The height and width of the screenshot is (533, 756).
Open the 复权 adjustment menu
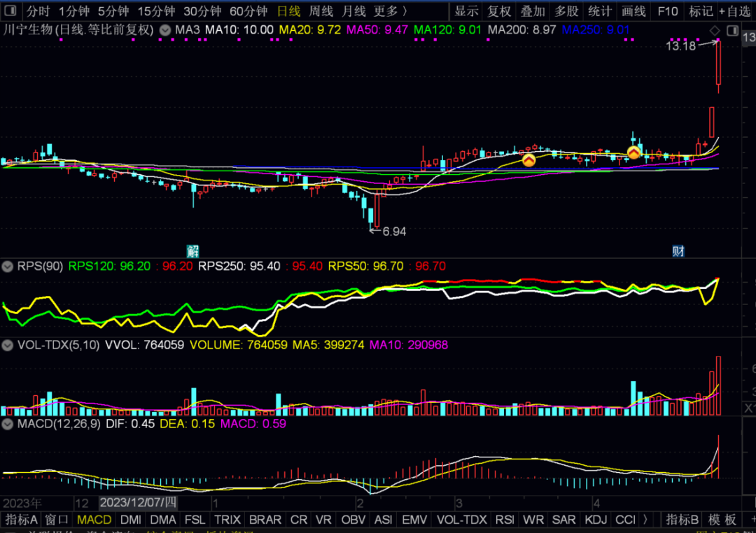[499, 11]
